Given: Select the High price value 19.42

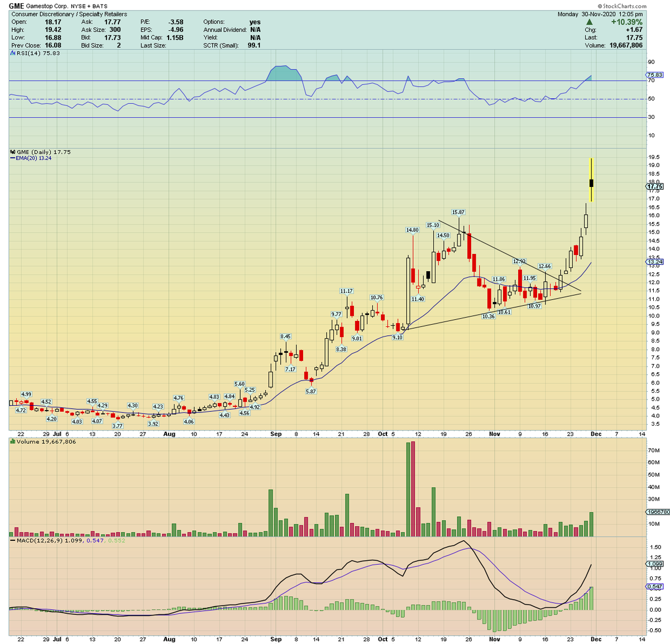Looking at the screenshot, I should point(53,30).
